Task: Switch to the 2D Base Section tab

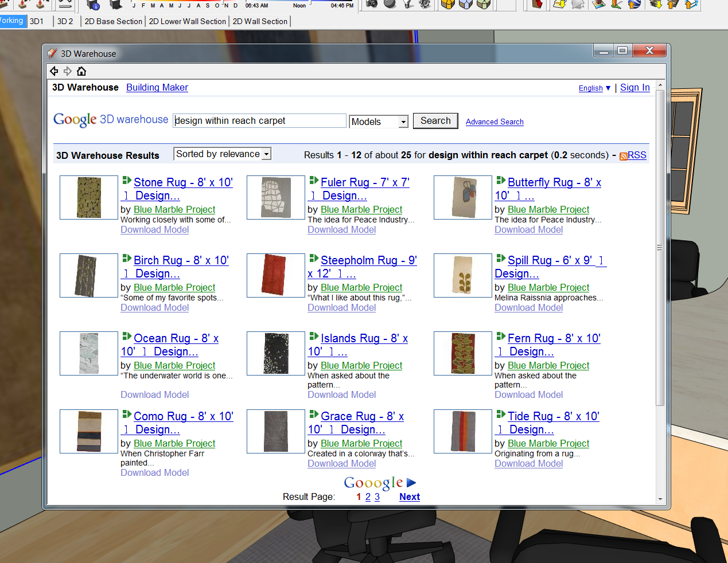Action: pyautogui.click(x=113, y=21)
